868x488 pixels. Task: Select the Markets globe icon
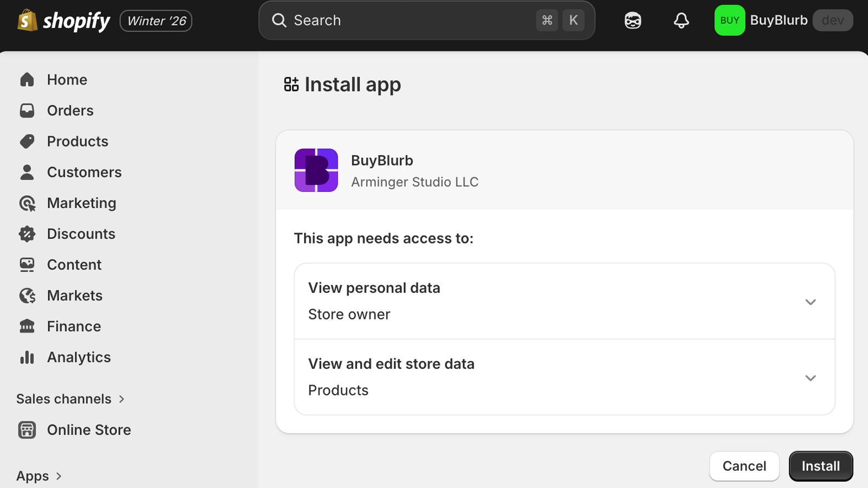(27, 295)
